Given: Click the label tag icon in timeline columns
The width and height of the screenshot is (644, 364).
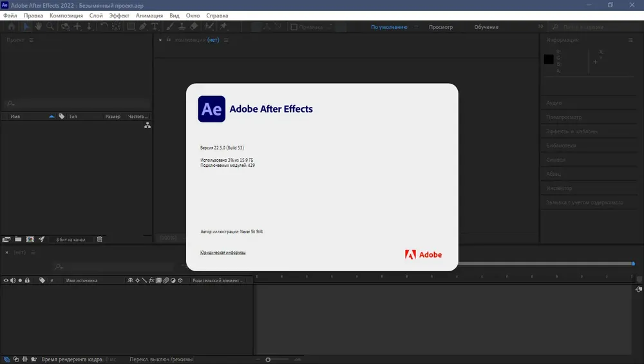Looking at the screenshot, I should click(42, 280).
